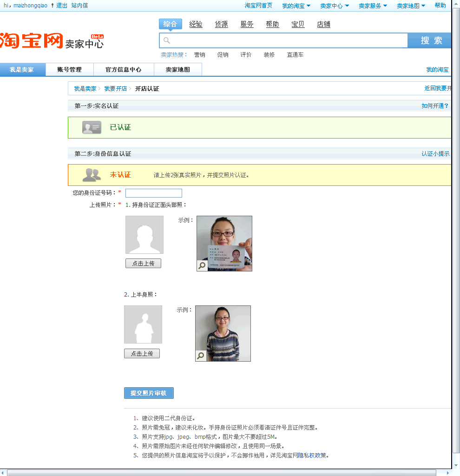
Task: Select the 综合 search tab
Action: (170, 24)
